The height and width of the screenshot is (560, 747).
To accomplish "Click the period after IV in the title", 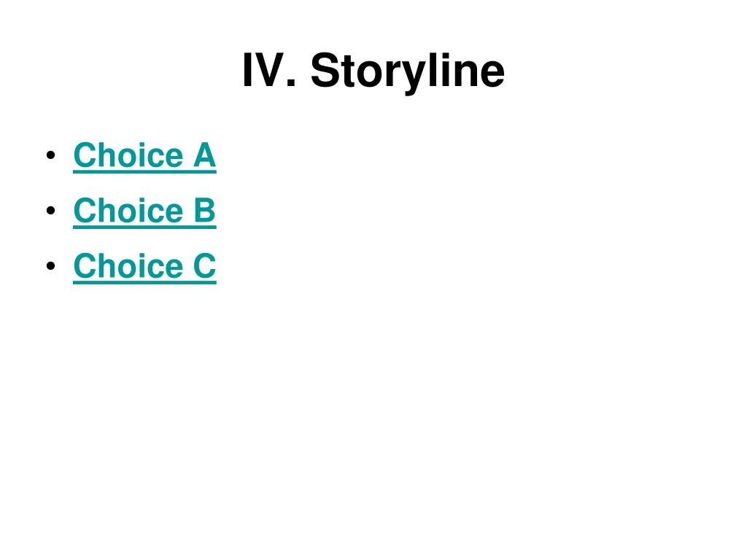I will point(292,82).
